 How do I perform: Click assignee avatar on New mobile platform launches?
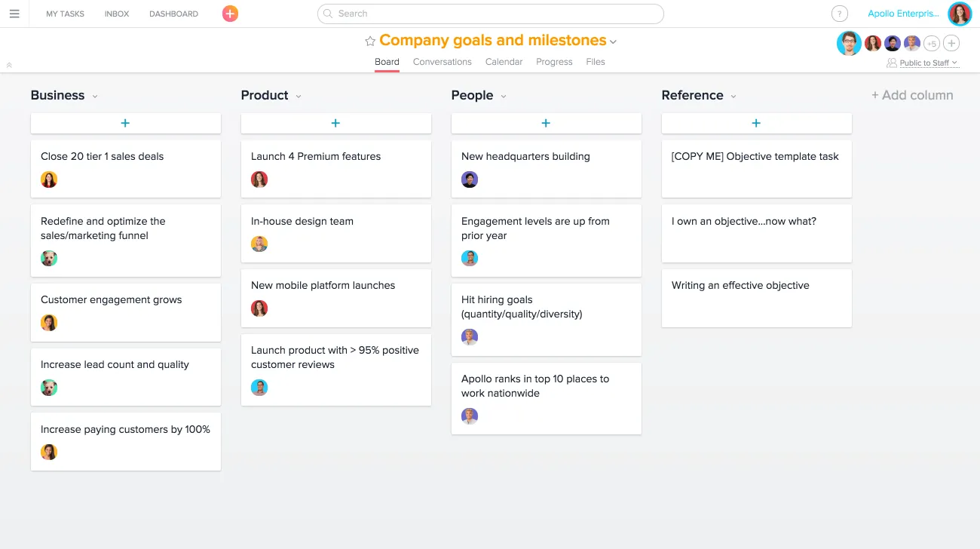(259, 308)
